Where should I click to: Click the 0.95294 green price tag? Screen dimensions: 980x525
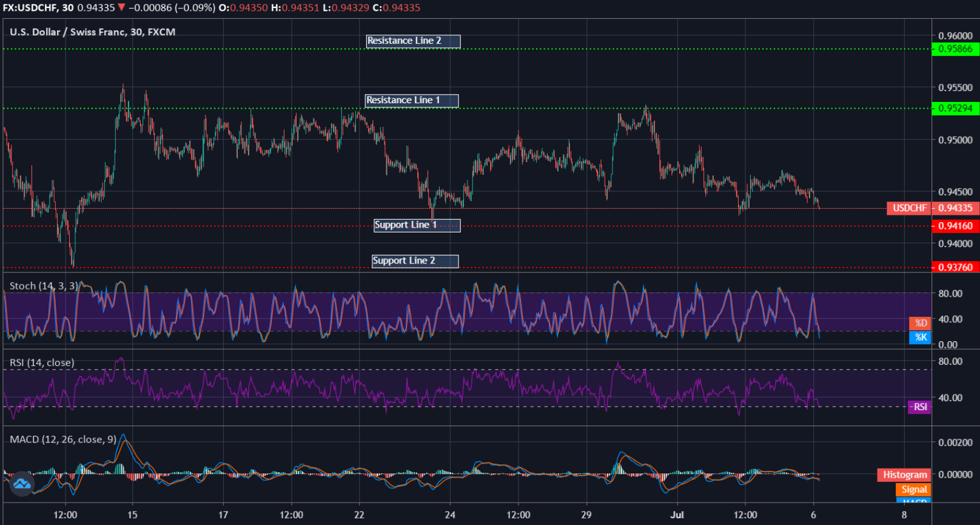pyautogui.click(x=955, y=108)
